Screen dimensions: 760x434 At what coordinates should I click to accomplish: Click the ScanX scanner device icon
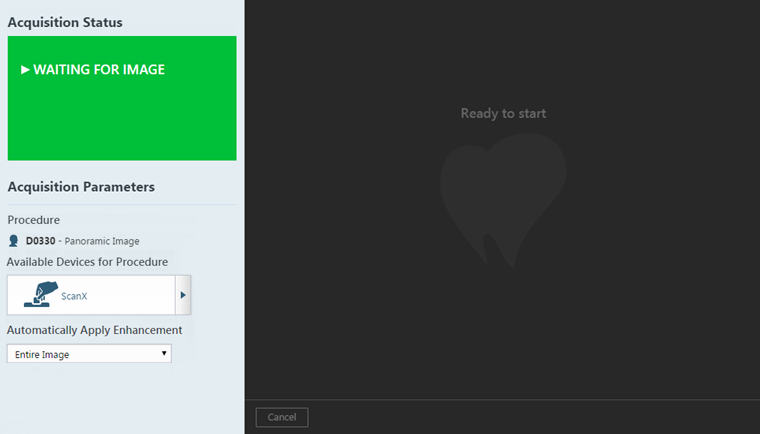pyautogui.click(x=40, y=294)
